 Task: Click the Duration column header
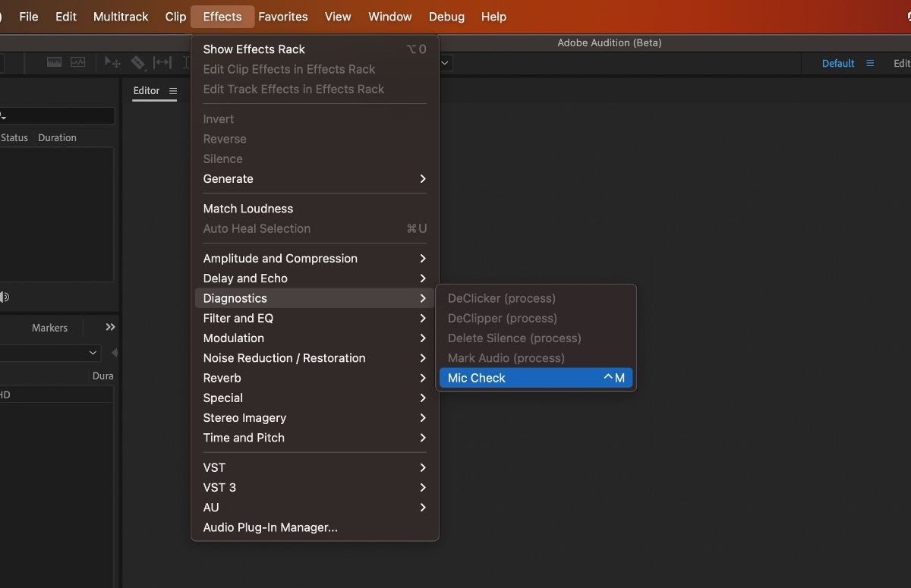[57, 137]
